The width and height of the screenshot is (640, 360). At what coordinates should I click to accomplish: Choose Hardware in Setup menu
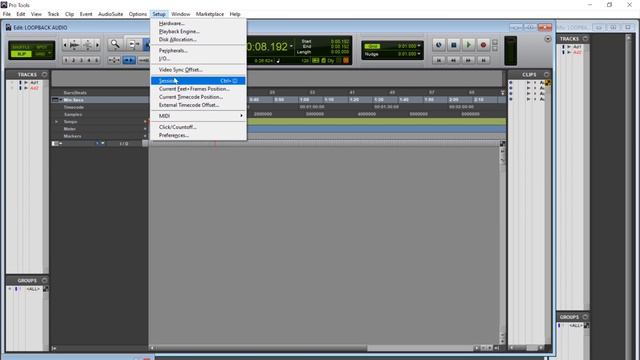click(198, 23)
